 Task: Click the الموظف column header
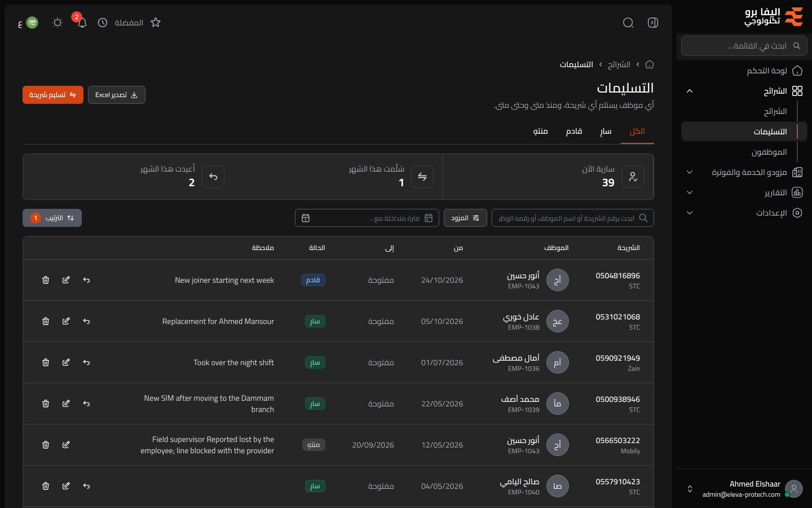click(556, 248)
